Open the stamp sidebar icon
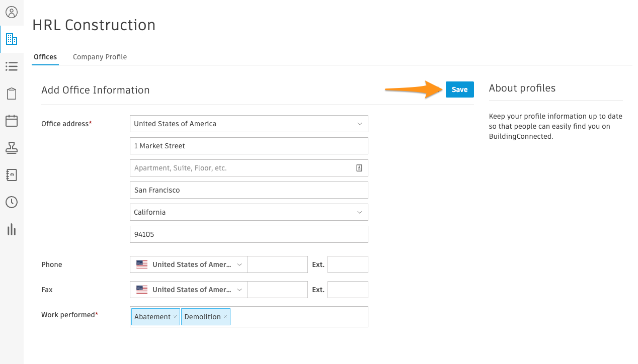 tap(12, 148)
